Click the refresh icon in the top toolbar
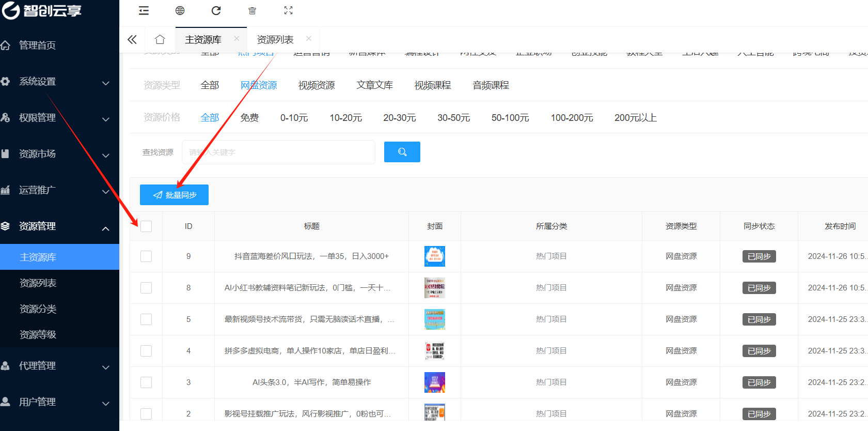Viewport: 868px width, 431px height. tap(216, 10)
